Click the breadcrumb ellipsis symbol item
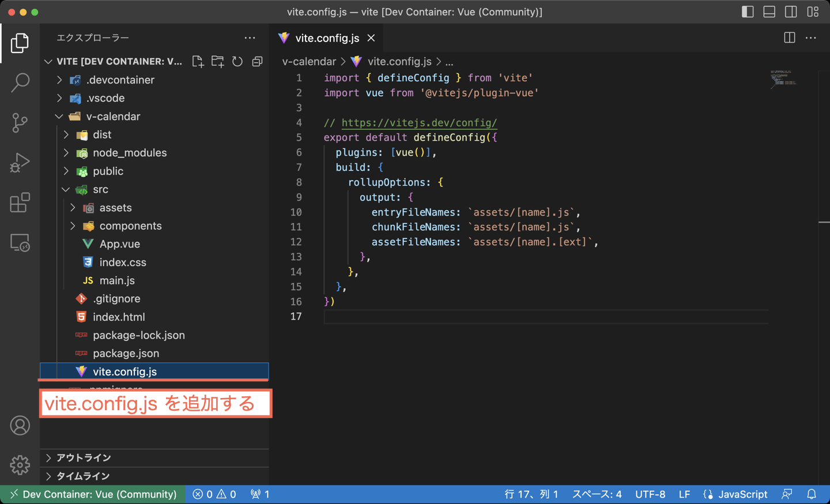Image resolution: width=830 pixels, height=504 pixels. [449, 62]
